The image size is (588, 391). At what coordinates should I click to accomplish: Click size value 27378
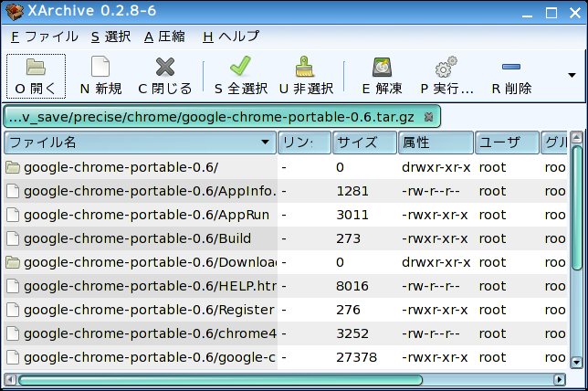pos(356,357)
